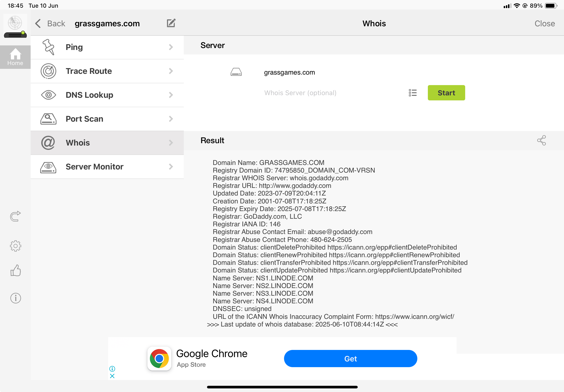Open the Port Scan tool
This screenshot has width=564, height=392.
(x=107, y=119)
